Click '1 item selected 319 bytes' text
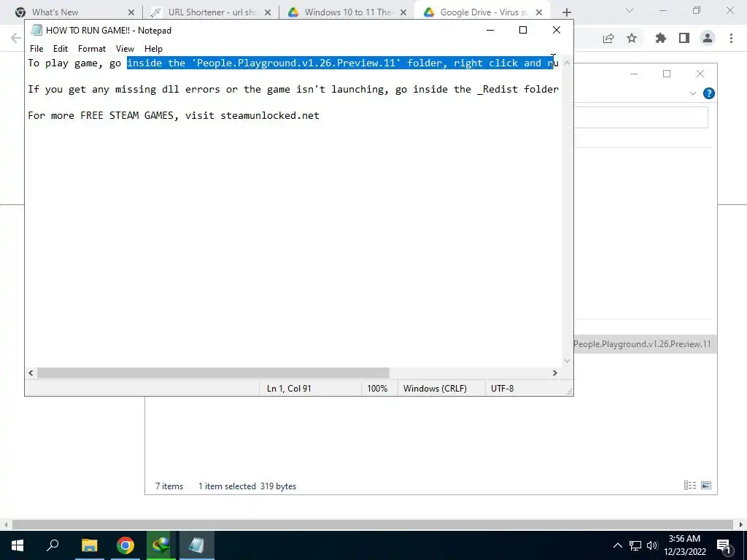747x560 pixels. [x=247, y=486]
